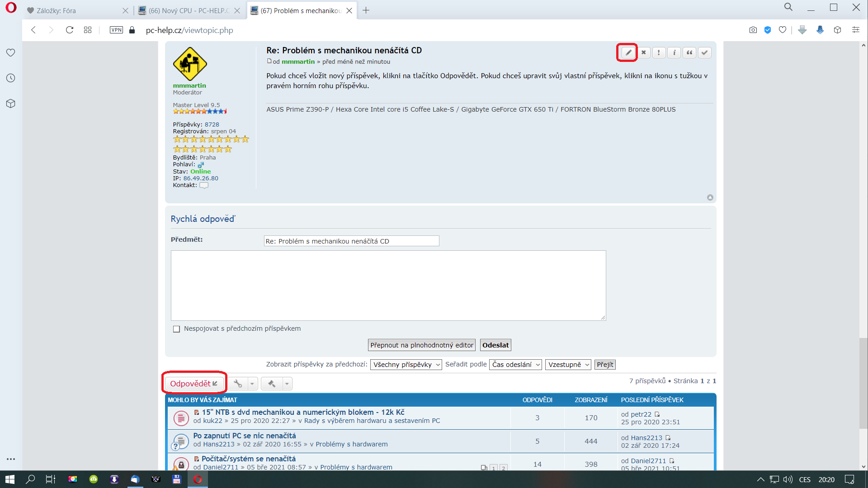868x488 pixels.
Task: Check 'Nespojovat s předchozím příspěvkem' checkbox
Action: point(176,329)
